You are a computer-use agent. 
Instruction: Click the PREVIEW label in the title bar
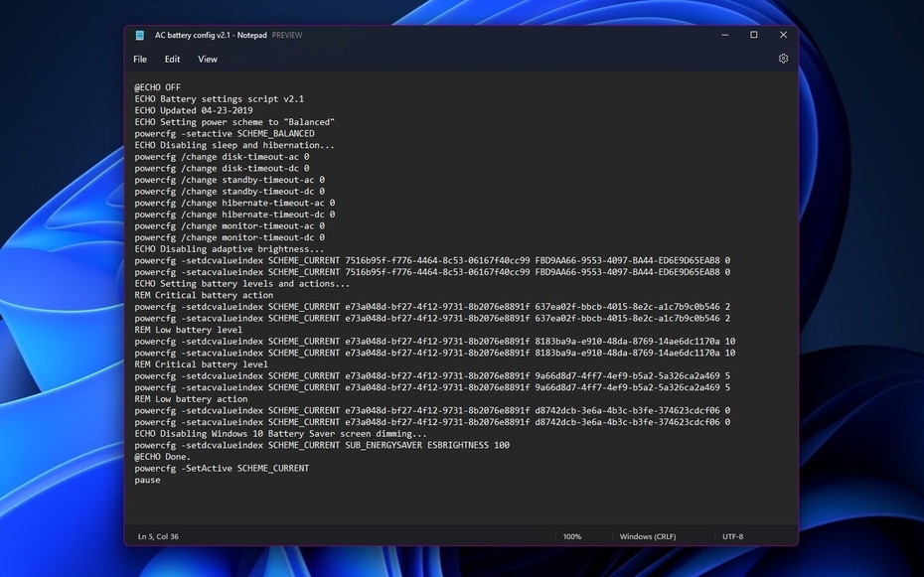(x=287, y=35)
